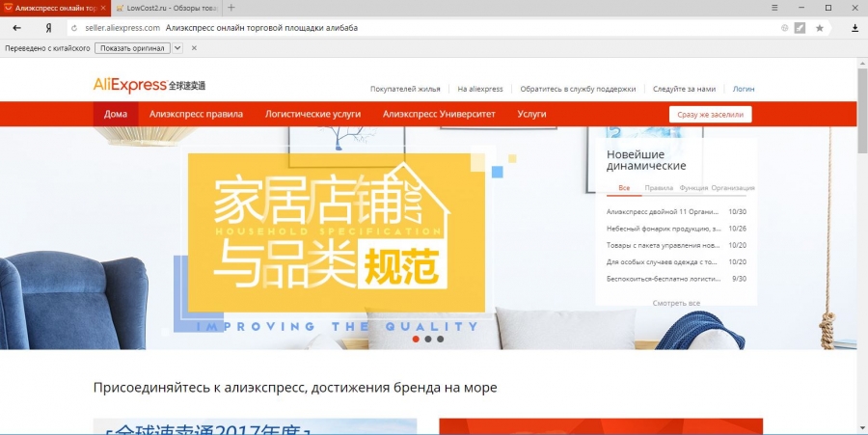
Task: Click the Сразу же заселили button
Action: [x=710, y=115]
